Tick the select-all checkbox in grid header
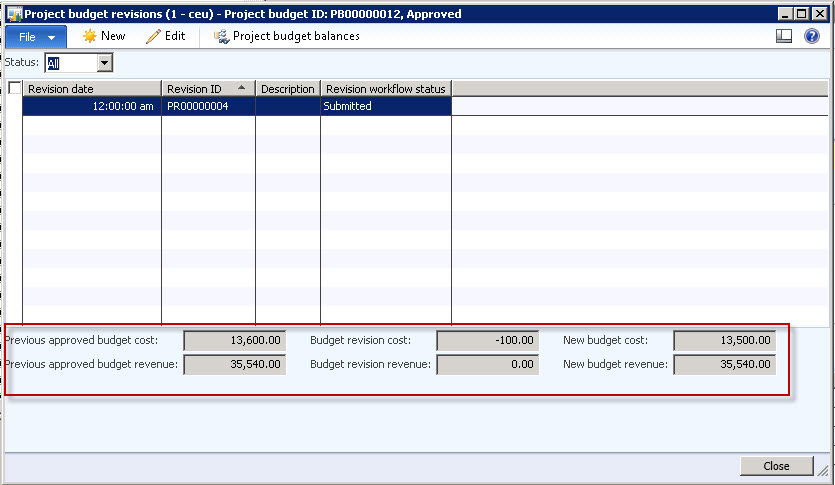 (x=14, y=89)
